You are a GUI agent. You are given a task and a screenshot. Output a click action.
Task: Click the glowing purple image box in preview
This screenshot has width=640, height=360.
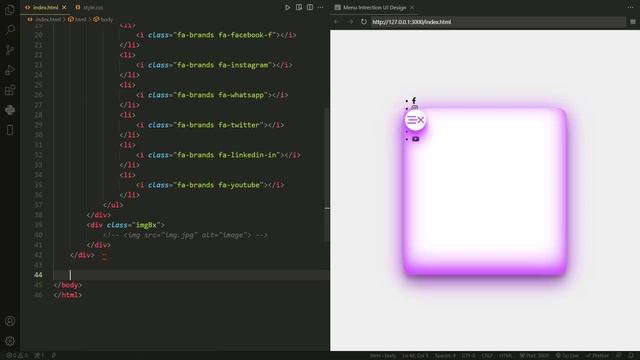point(485,191)
